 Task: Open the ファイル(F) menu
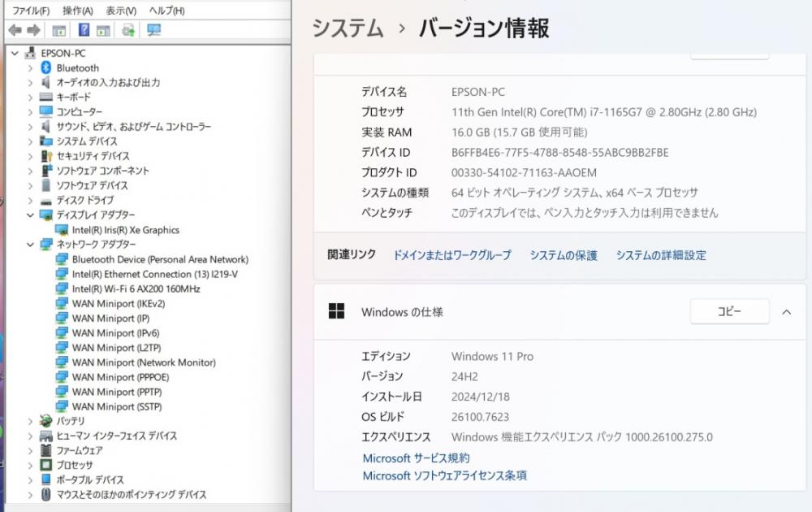click(31, 11)
